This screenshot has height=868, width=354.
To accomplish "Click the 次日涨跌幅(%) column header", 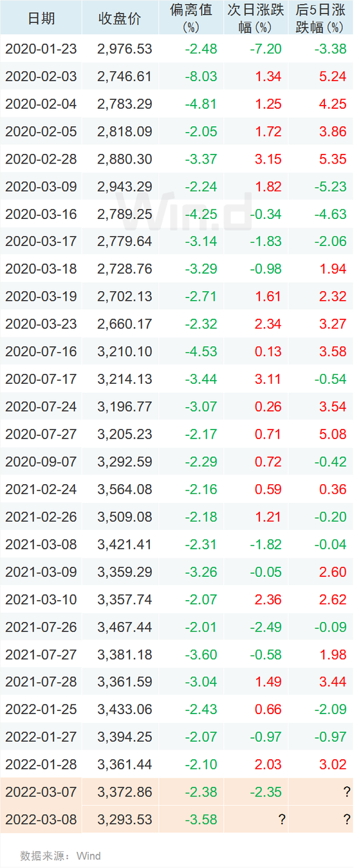I will click(x=256, y=18).
